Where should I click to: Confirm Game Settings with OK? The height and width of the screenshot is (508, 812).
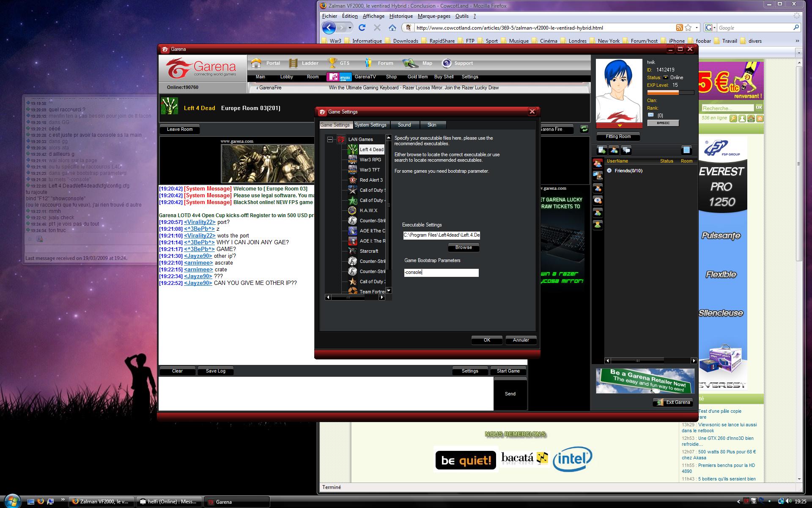[487, 340]
